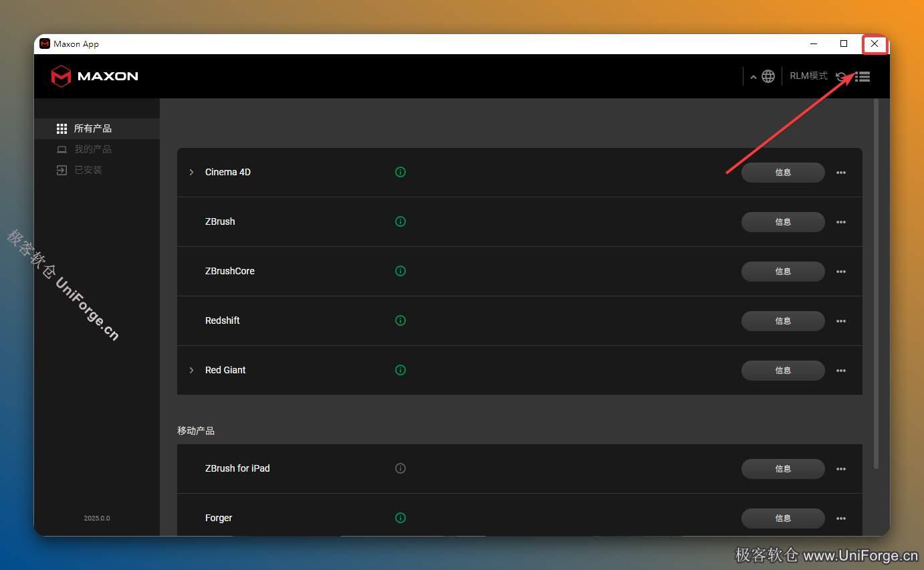This screenshot has width=924, height=570.
Task: Click the 移动产品 section heading
Action: 196,431
